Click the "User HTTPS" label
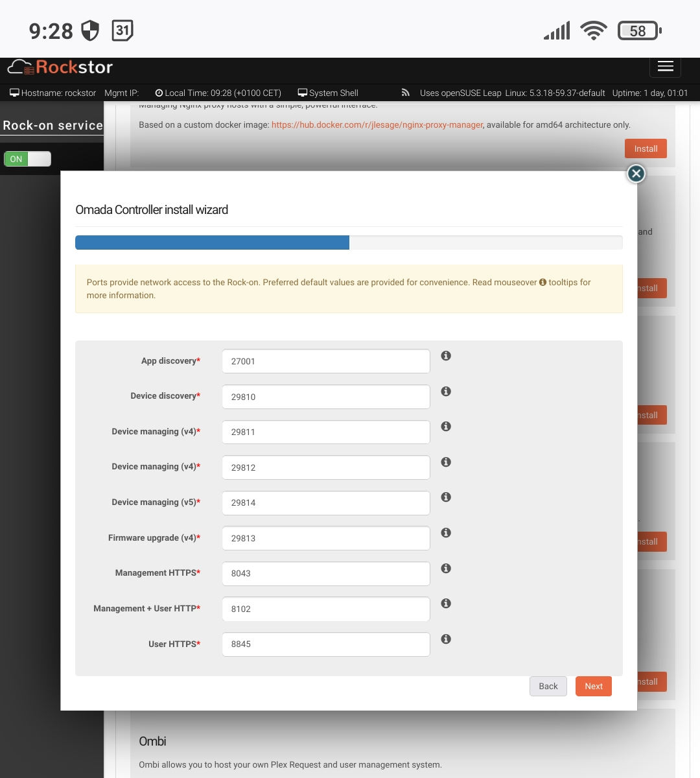 tap(174, 644)
